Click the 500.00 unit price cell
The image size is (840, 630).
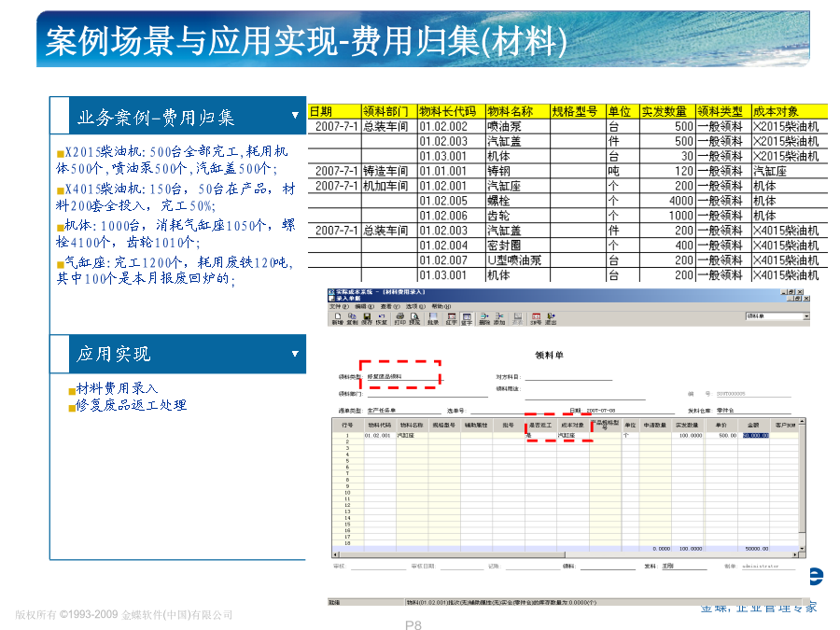721,436
